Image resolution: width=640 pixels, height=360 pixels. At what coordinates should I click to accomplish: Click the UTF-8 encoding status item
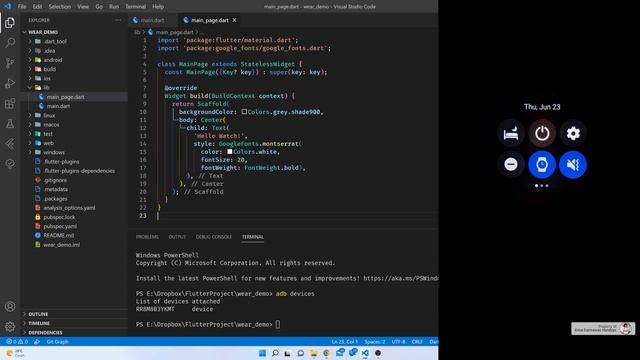(398, 342)
